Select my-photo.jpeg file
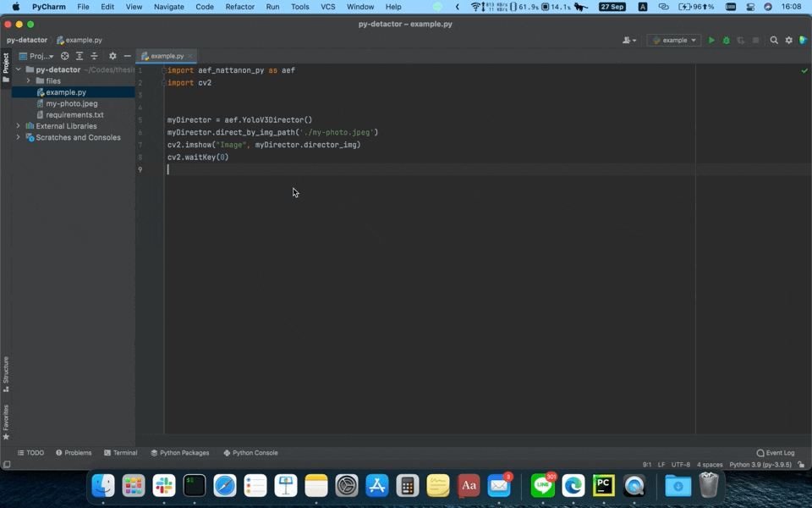 (x=71, y=103)
